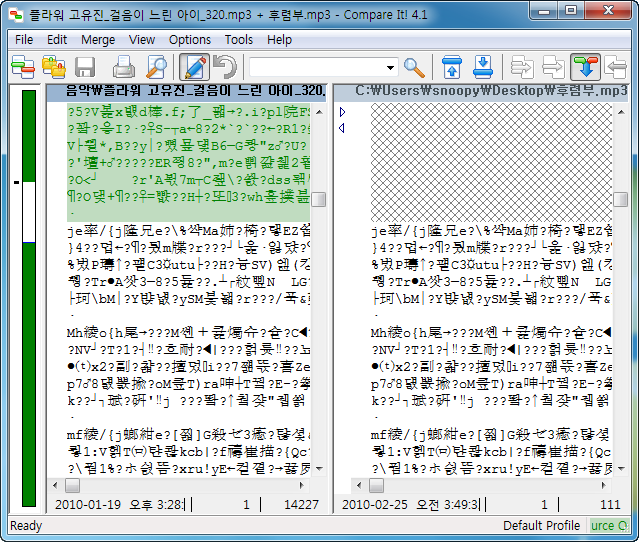Open the Tools menu
The width and height of the screenshot is (639, 542).
[x=239, y=39]
